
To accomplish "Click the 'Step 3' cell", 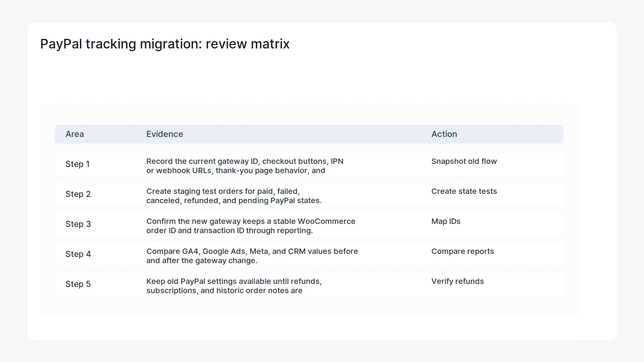I will pyautogui.click(x=78, y=224).
